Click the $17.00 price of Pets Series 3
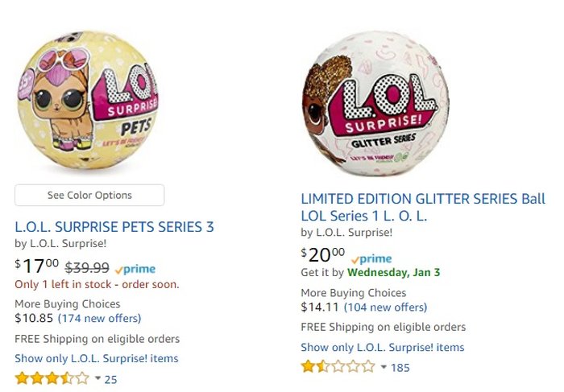The height and width of the screenshot is (392, 564). tap(37, 266)
